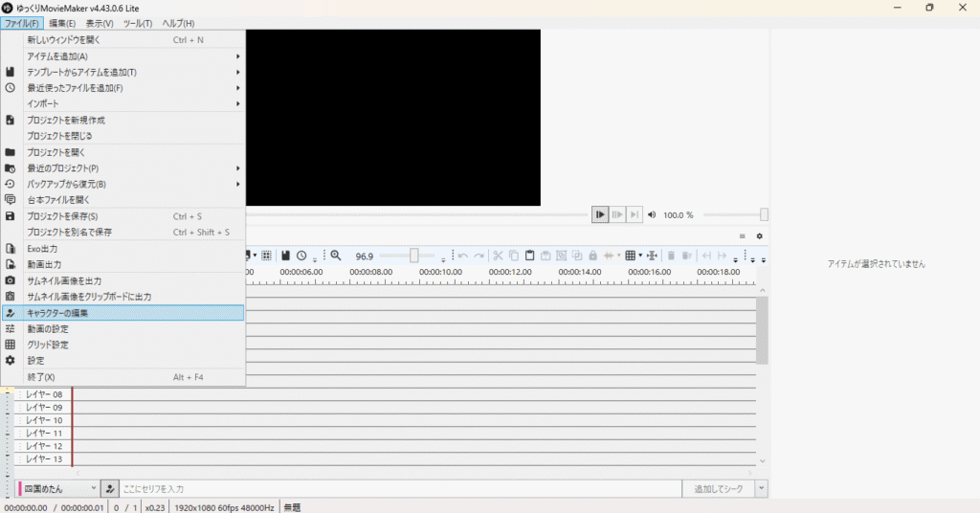This screenshot has width=980, height=513.
Task: Click the clock icon in timeline toolbar
Action: click(301, 256)
